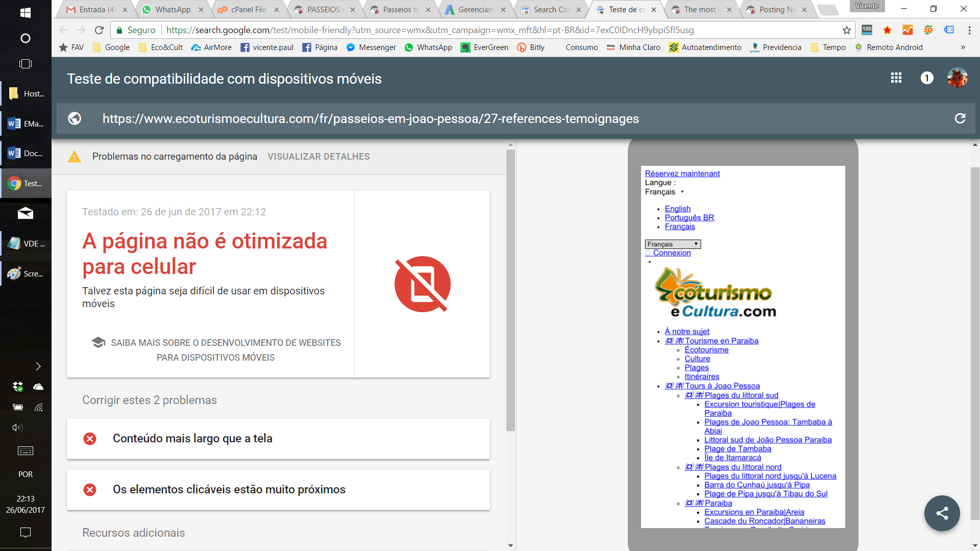Click the tested URL input field
980x551 pixels.
point(371,119)
